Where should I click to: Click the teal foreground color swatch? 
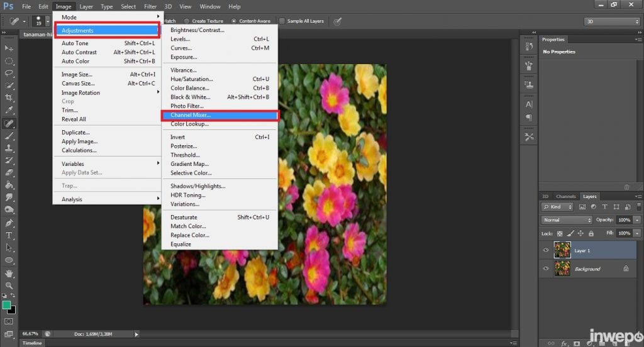click(x=6, y=305)
